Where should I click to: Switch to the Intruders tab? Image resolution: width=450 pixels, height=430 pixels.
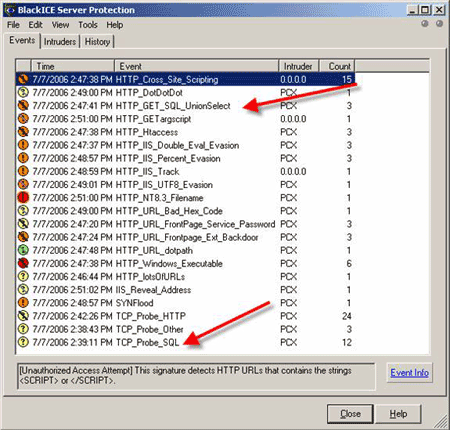click(x=60, y=42)
